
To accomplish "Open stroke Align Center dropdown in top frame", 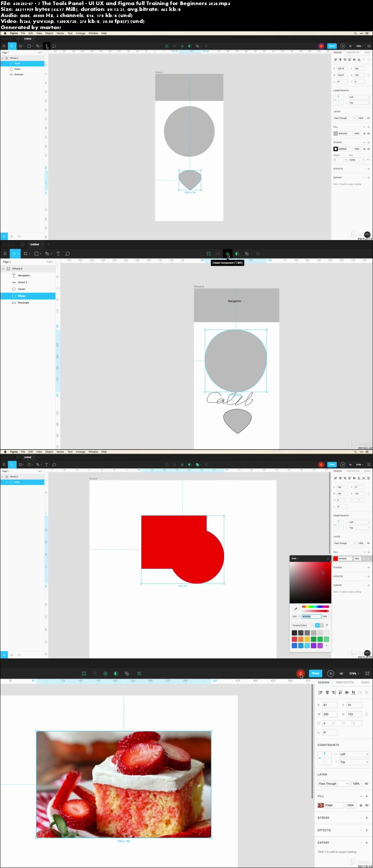I will click(x=357, y=160).
